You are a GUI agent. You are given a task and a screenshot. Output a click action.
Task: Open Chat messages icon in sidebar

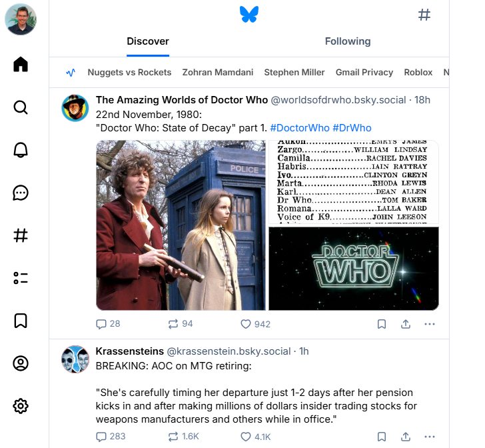click(21, 193)
